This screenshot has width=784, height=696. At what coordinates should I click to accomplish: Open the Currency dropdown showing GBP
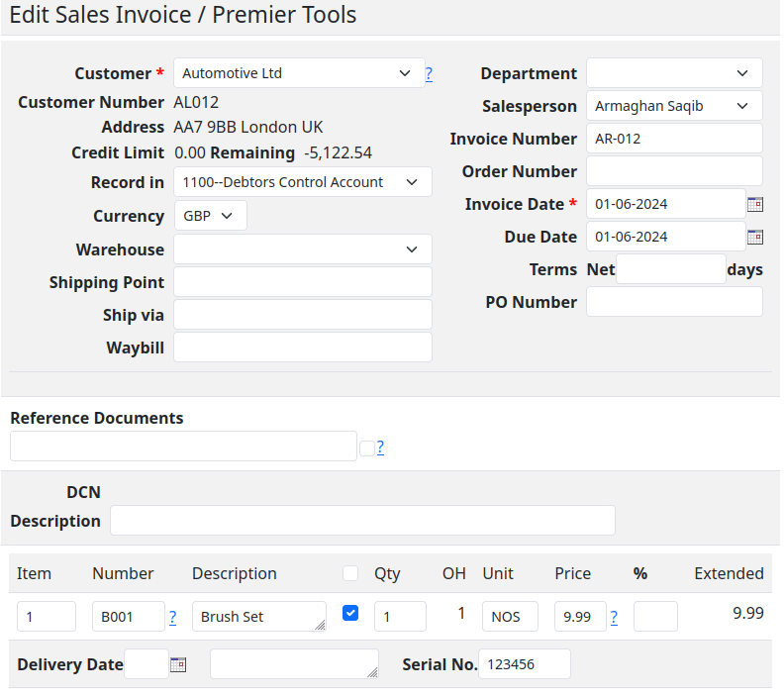pyautogui.click(x=210, y=216)
